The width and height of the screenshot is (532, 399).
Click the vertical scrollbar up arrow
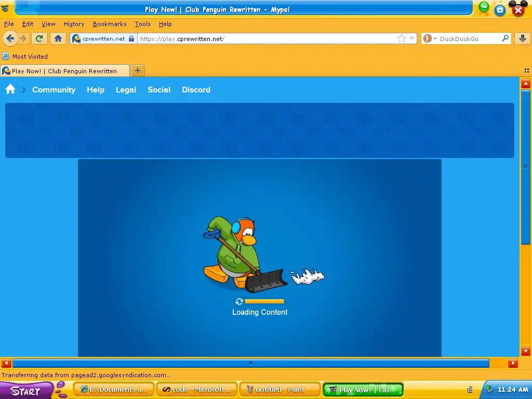coord(526,84)
